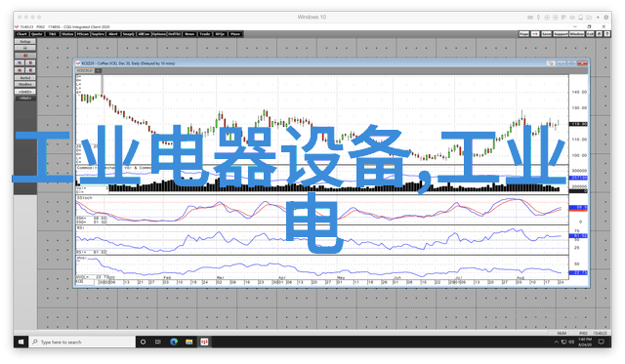Open Windows Start menu
Screen dimensions: 625x364
(21, 342)
